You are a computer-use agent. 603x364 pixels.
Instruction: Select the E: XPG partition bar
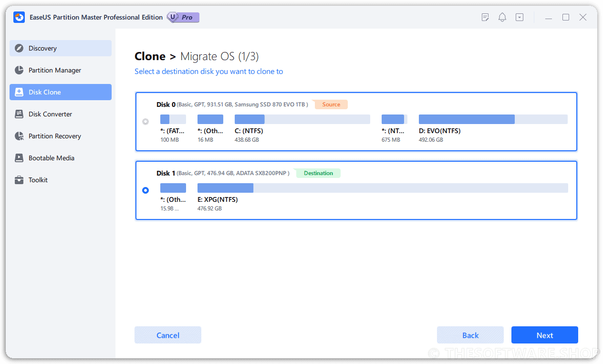(x=383, y=188)
